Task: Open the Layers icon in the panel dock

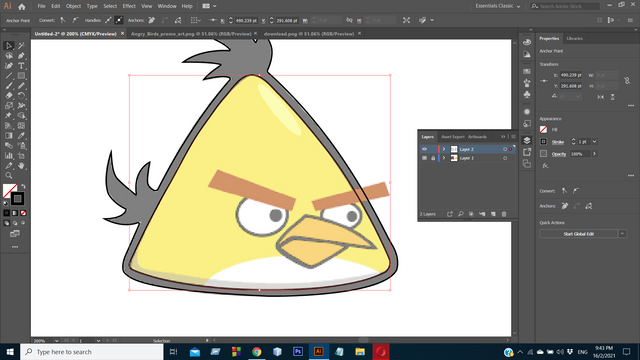Action: click(x=527, y=140)
